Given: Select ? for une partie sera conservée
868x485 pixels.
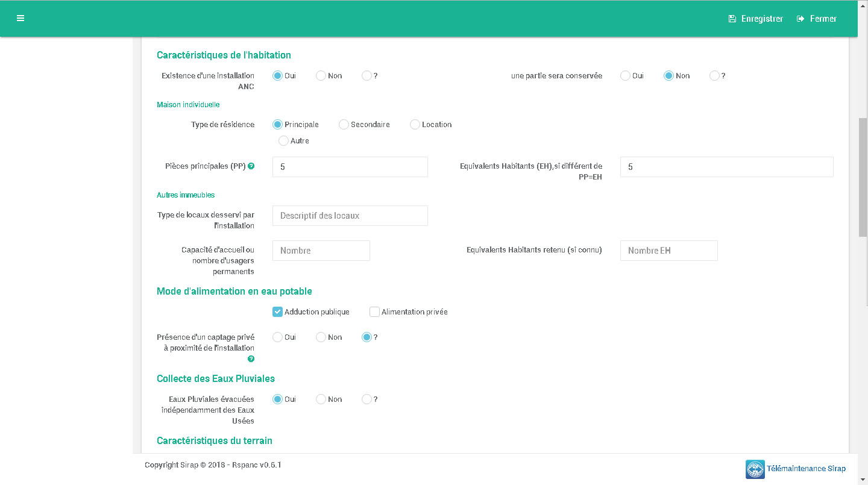Looking at the screenshot, I should pyautogui.click(x=714, y=76).
